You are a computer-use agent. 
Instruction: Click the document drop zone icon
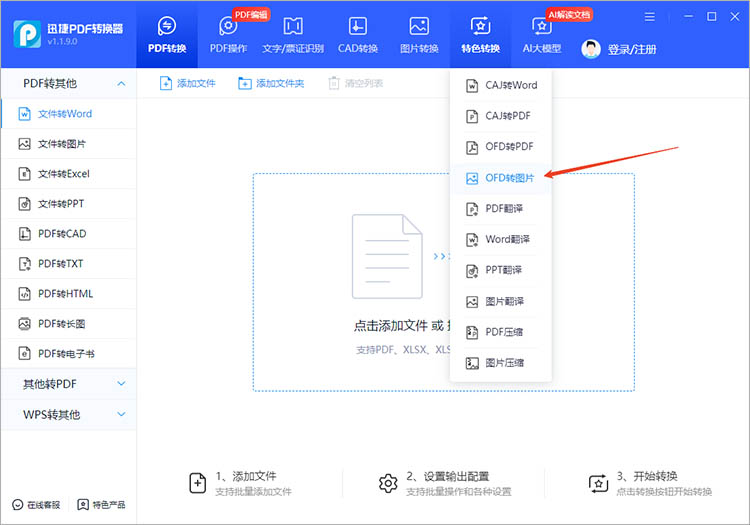click(387, 257)
